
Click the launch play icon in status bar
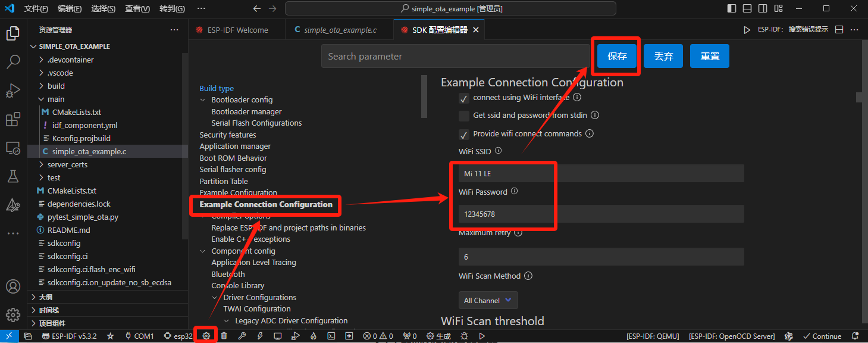click(482, 336)
